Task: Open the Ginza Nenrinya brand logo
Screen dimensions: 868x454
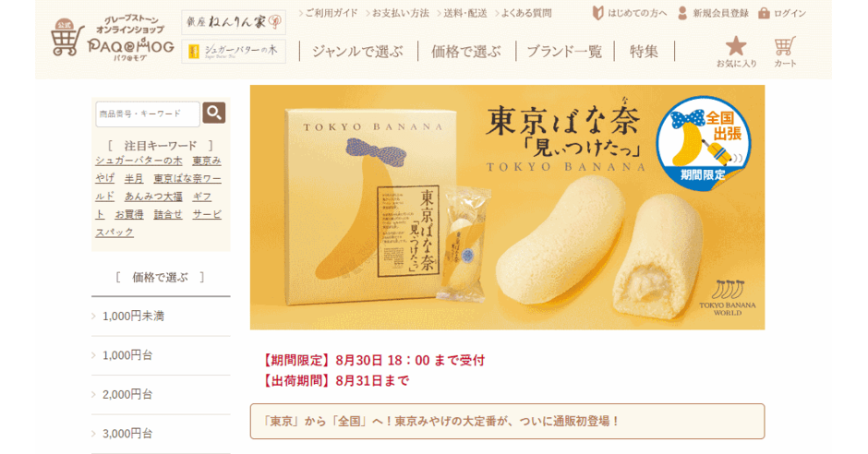Action: [234, 22]
